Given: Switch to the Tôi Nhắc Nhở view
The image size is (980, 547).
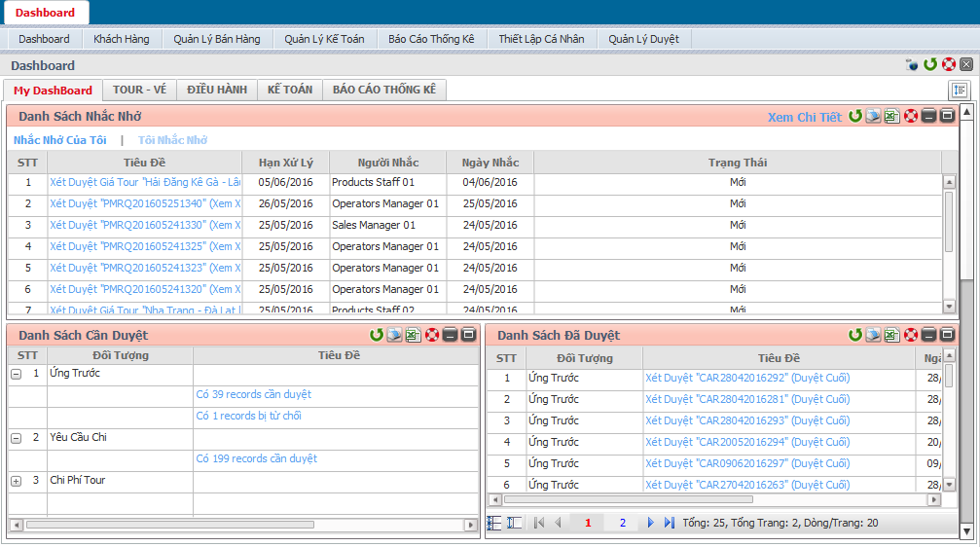Looking at the screenshot, I should (172, 140).
